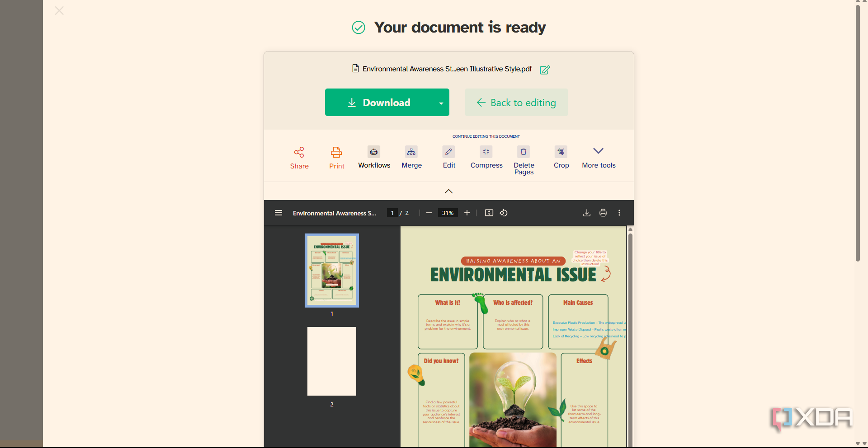
Task: Collapse the tools panel with the up chevron
Action: [x=448, y=191]
